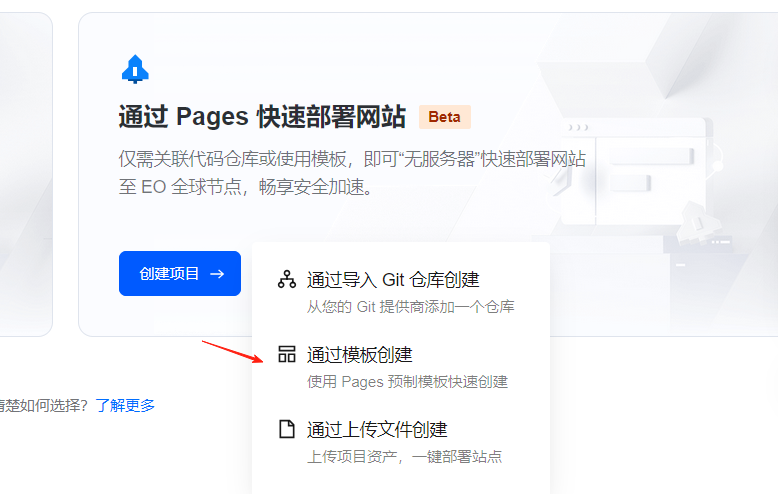Click heading 通过 Pages 快速部署网站
This screenshot has height=494, width=778.
[x=262, y=117]
